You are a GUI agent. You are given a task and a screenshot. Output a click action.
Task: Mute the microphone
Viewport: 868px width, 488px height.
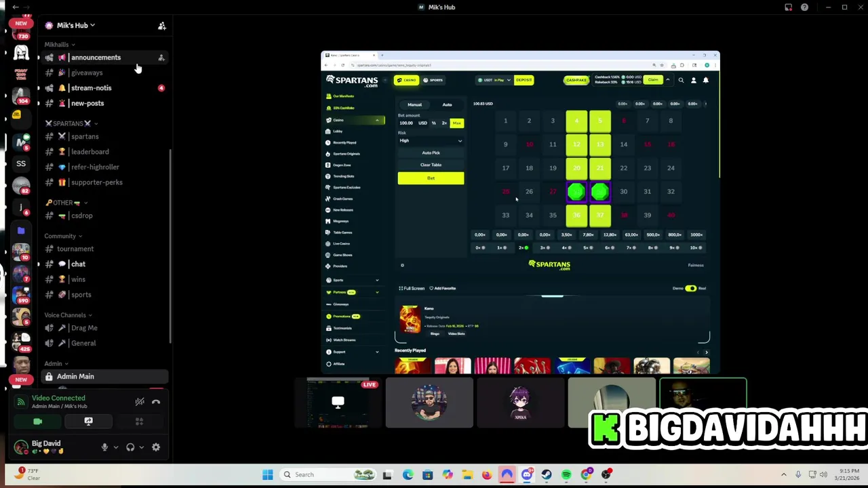tap(104, 447)
